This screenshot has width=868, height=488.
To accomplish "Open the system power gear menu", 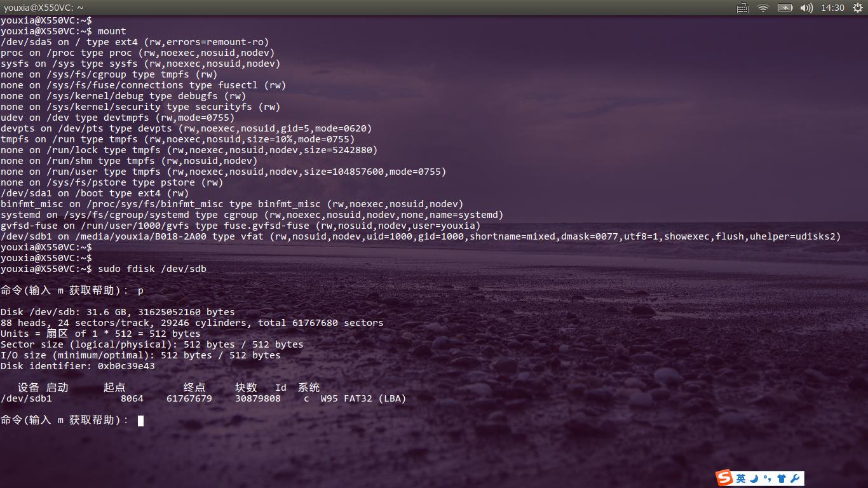I will (857, 8).
